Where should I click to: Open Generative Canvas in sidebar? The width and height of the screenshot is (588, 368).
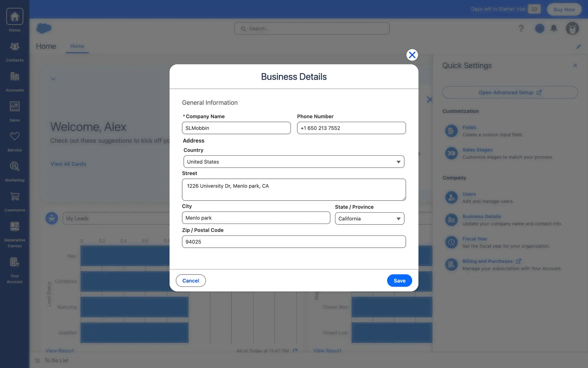pos(14,234)
